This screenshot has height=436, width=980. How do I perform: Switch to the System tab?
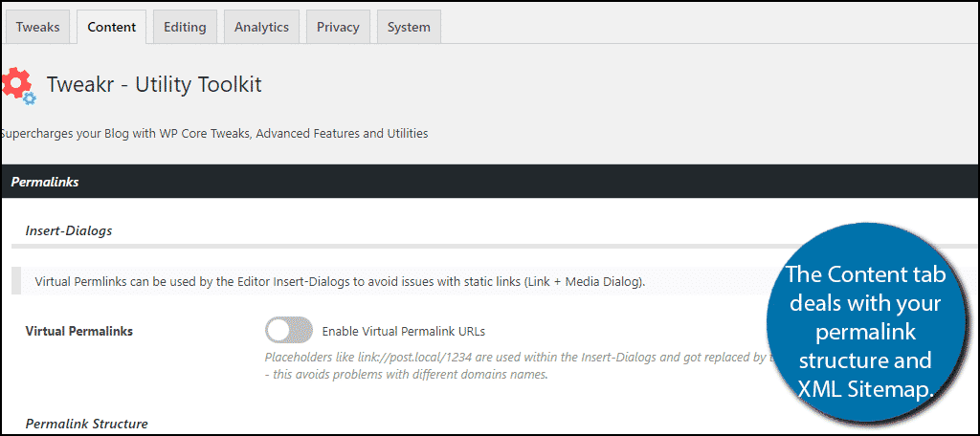point(409,27)
